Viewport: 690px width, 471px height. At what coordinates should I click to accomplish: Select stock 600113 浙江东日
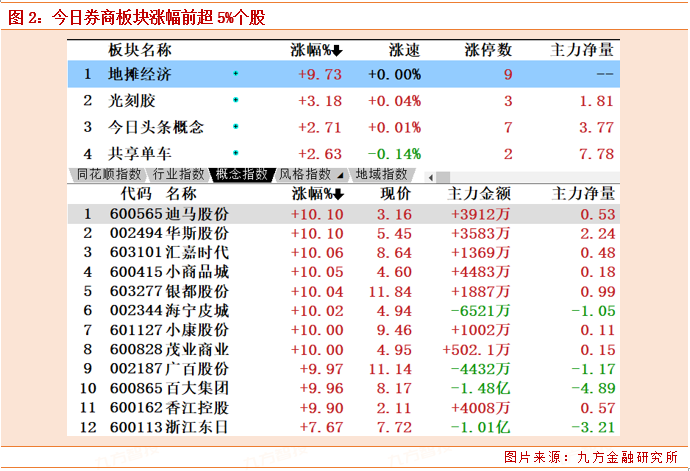(x=343, y=427)
